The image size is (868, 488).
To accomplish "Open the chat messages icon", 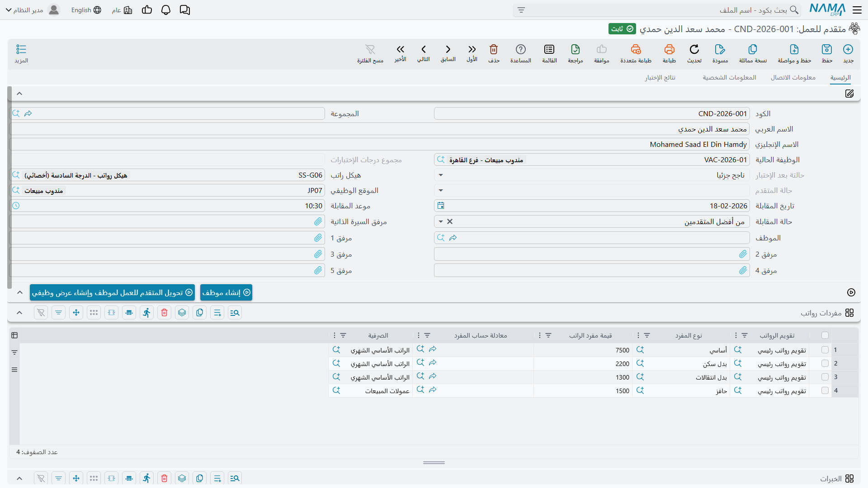I will 185,10.
